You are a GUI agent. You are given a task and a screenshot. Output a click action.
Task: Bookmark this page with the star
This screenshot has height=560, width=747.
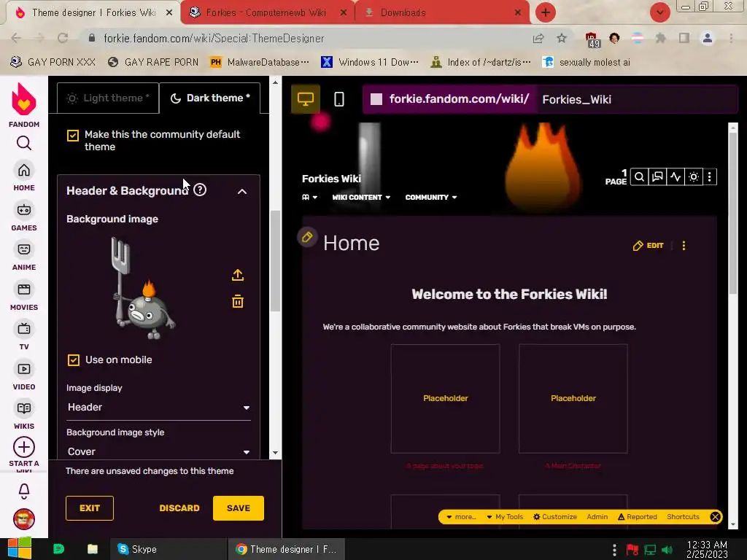562,38
